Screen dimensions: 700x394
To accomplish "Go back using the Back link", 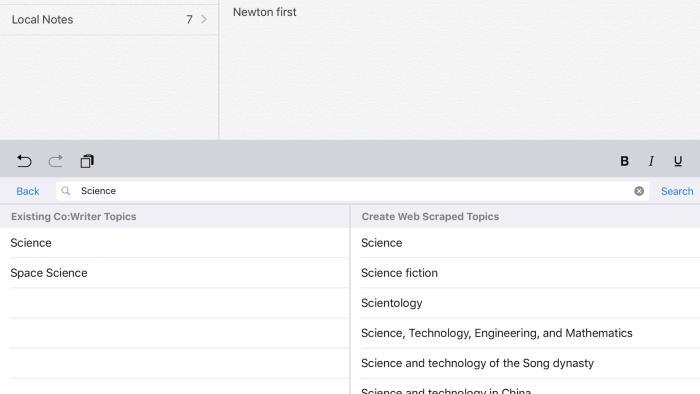I will pyautogui.click(x=28, y=191).
